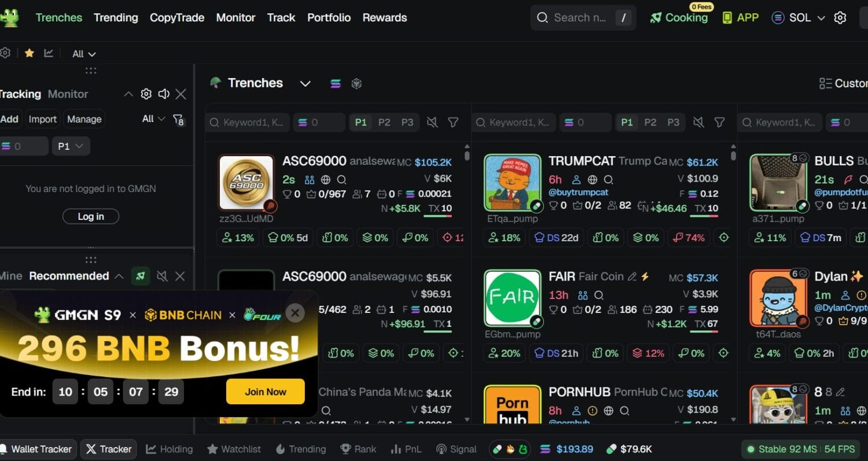Toggle mute icon in first Trenches column
868x461 pixels.
click(x=432, y=122)
